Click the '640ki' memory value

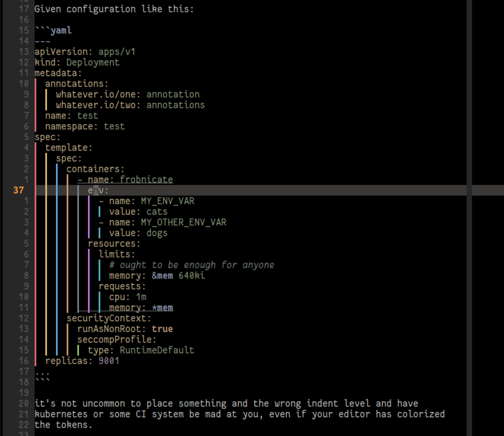[x=192, y=276]
